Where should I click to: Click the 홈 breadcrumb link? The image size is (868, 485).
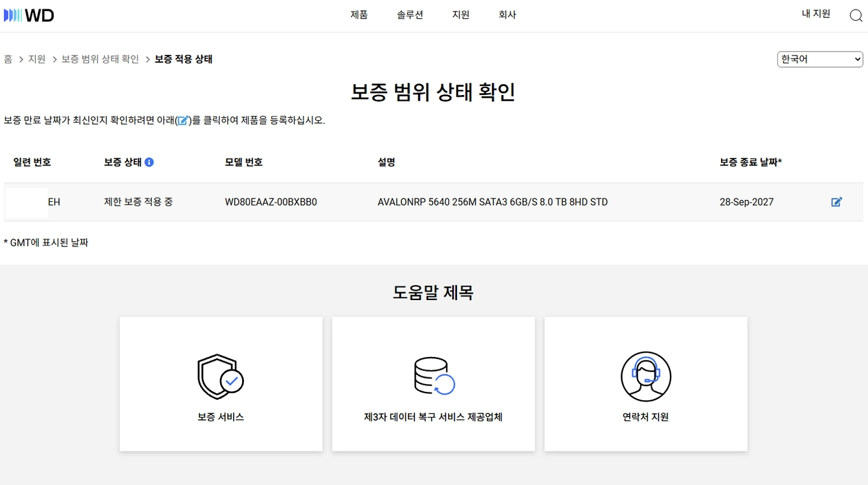point(8,59)
